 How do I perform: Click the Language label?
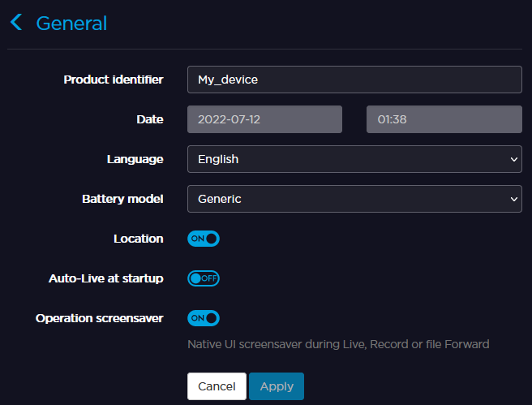pos(135,159)
